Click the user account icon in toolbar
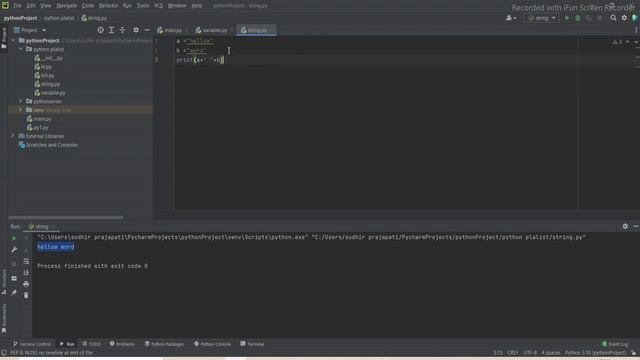The width and height of the screenshot is (640, 360). (x=511, y=18)
